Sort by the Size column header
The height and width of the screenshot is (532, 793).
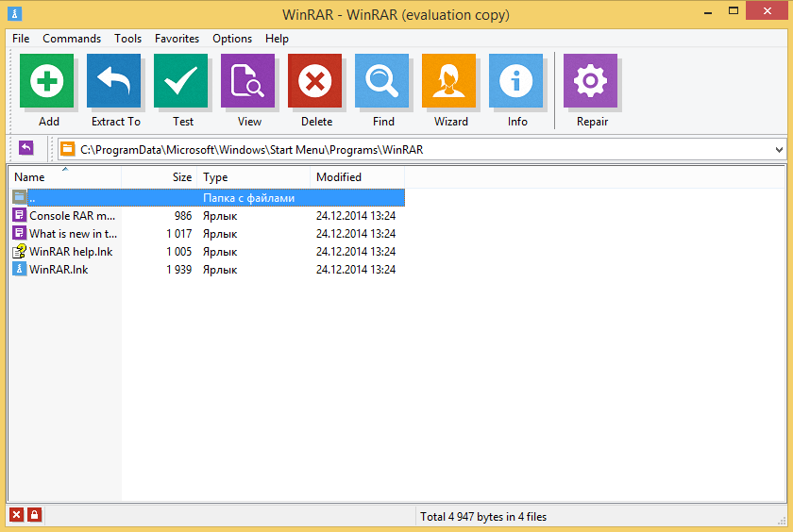coord(160,177)
